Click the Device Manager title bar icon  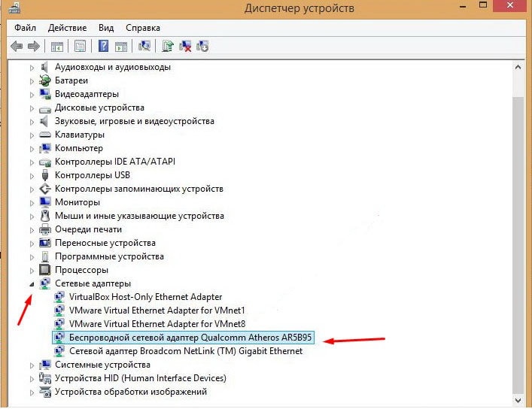click(x=14, y=7)
